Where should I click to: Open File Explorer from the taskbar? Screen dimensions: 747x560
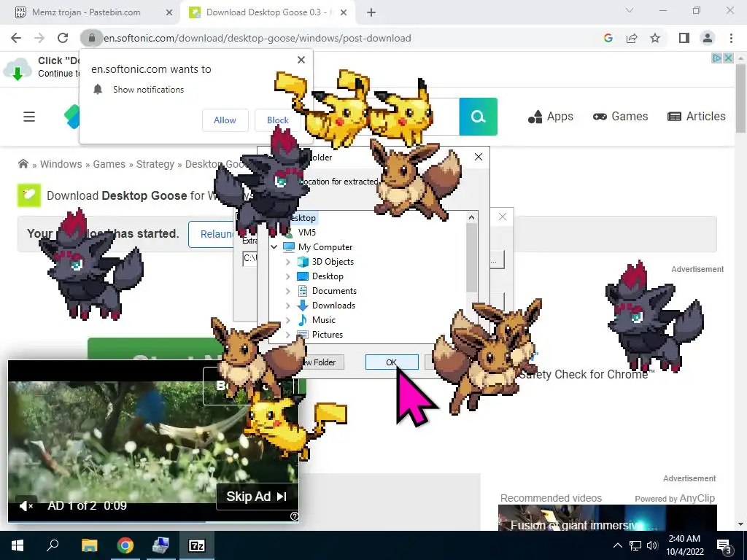[x=89, y=545]
